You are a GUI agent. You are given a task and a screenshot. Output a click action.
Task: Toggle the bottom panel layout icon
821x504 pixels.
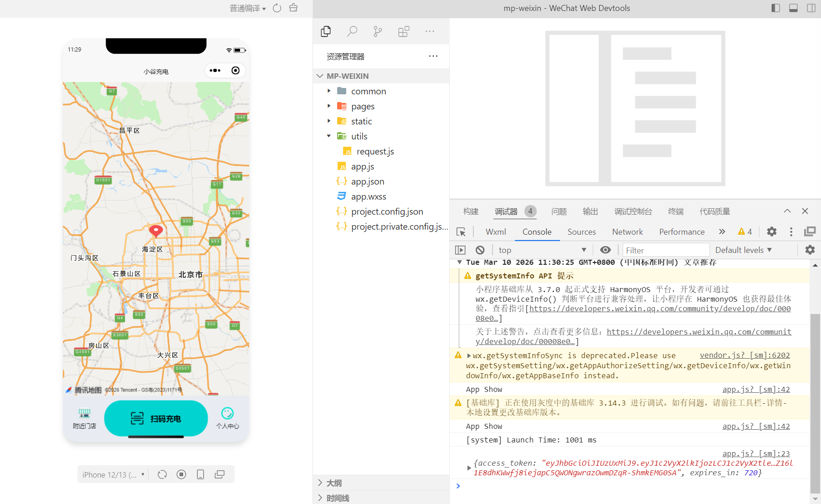coord(793,8)
